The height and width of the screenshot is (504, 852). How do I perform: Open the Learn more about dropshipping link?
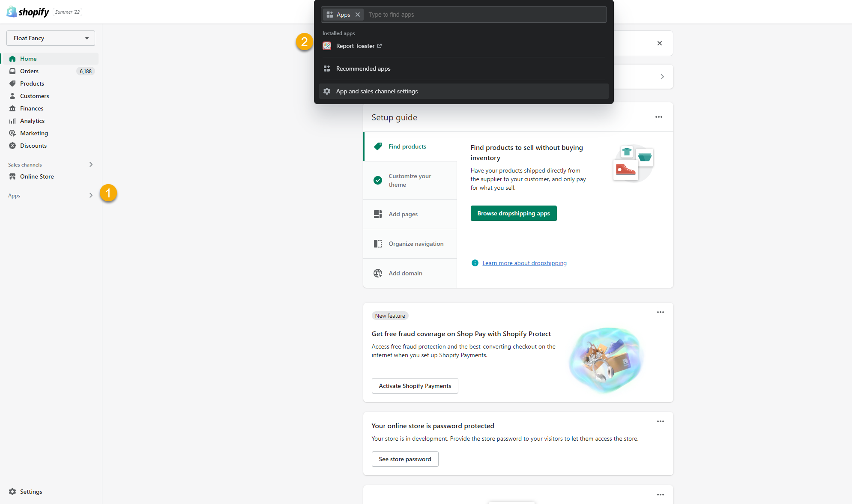click(x=524, y=263)
